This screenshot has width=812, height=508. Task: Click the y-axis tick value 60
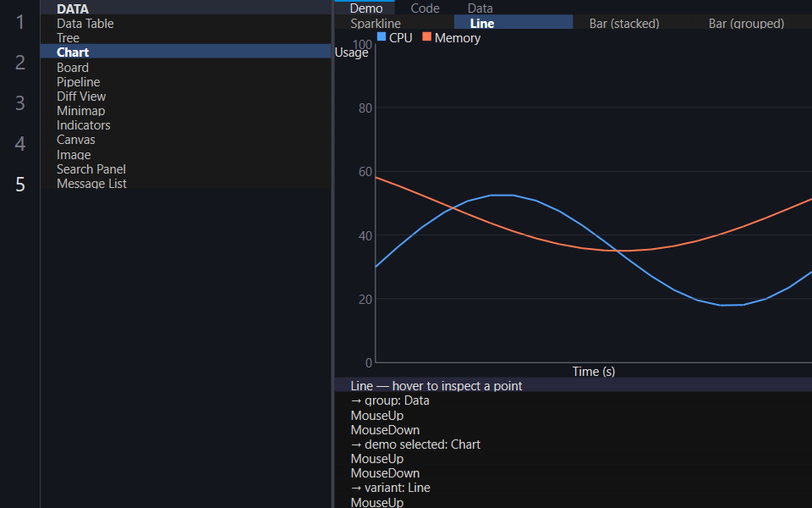click(x=365, y=172)
